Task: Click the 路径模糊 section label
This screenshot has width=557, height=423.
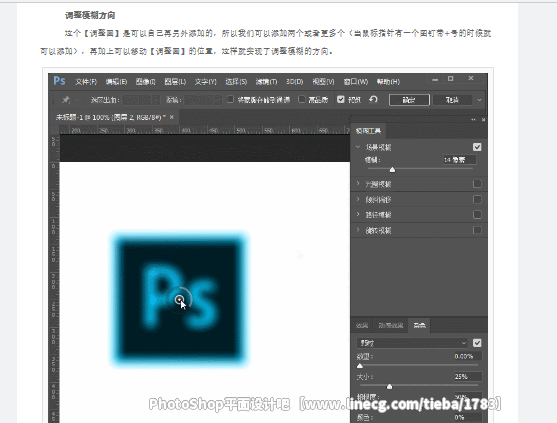Action: [378, 215]
